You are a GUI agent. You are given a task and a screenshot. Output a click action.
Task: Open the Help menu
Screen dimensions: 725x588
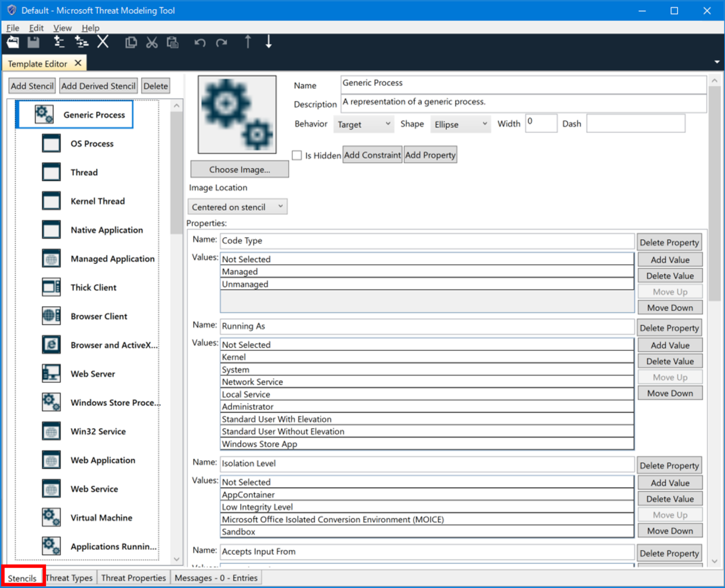(91, 28)
